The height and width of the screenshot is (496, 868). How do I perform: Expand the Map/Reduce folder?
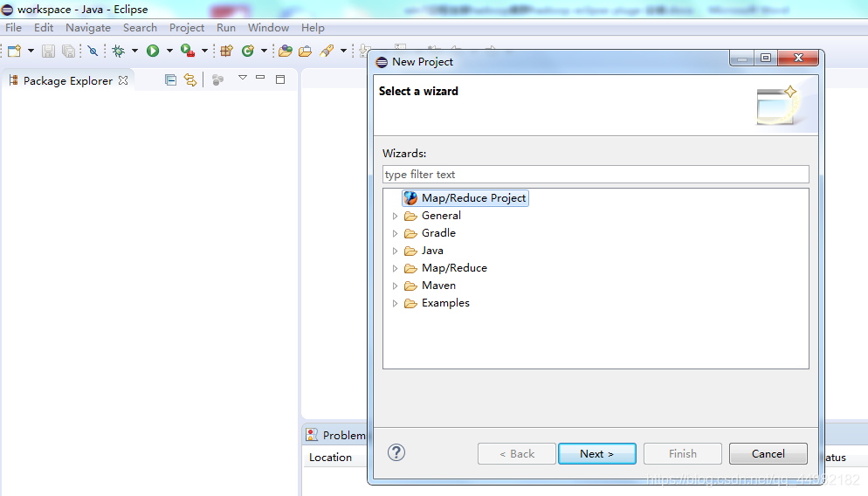[395, 268]
